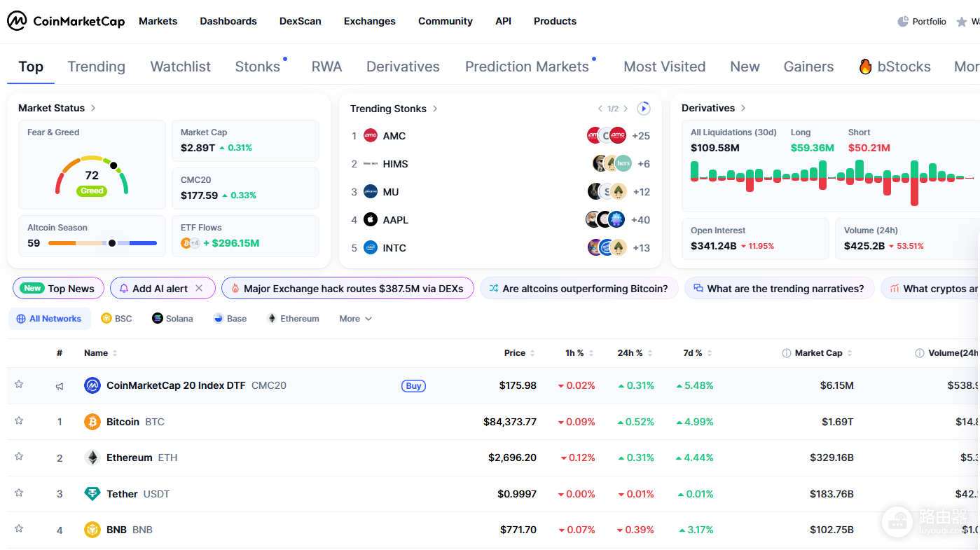Sort table by Name column
The width and height of the screenshot is (980, 550).
(101, 353)
